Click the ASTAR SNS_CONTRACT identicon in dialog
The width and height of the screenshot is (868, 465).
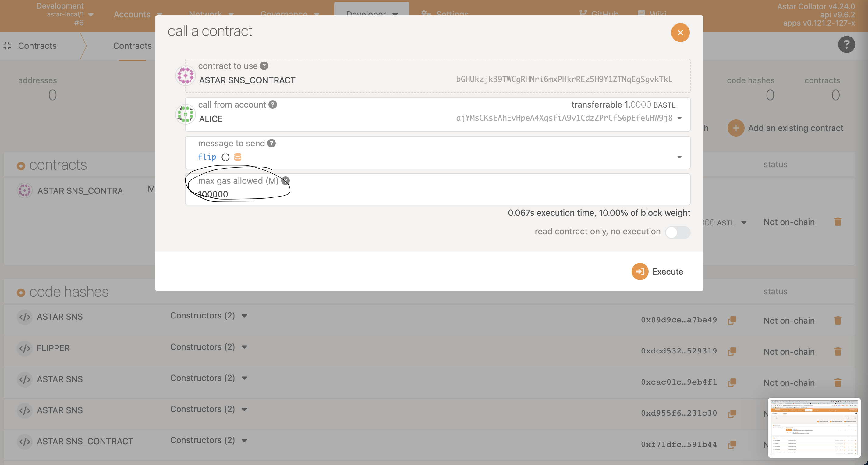185,76
